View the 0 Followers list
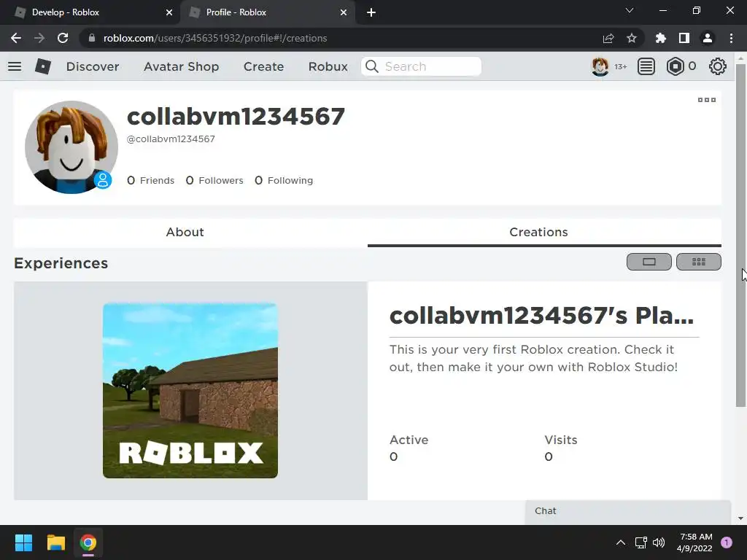This screenshot has width=747, height=560. pyautogui.click(x=214, y=181)
